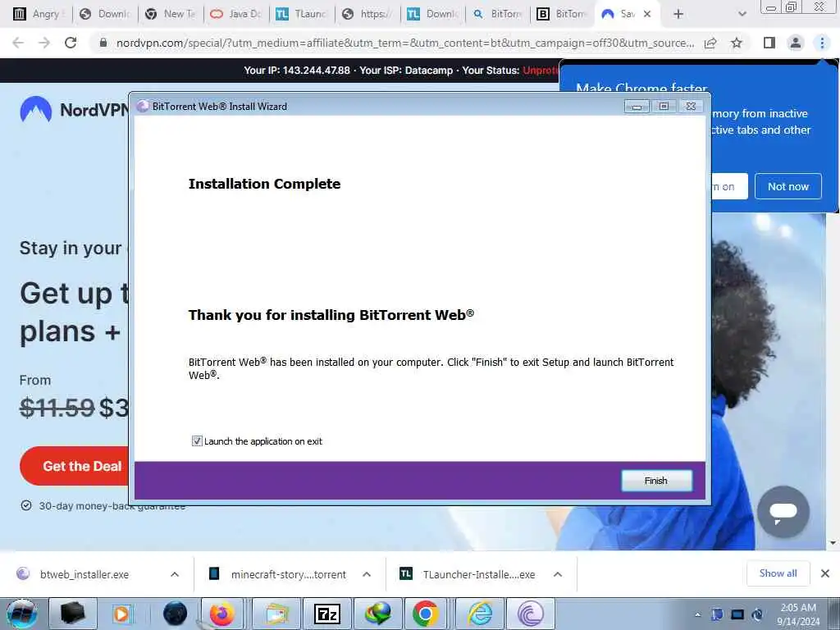Expand TLauncher-Installer download options
This screenshot has height=630, width=840.
pyautogui.click(x=558, y=574)
